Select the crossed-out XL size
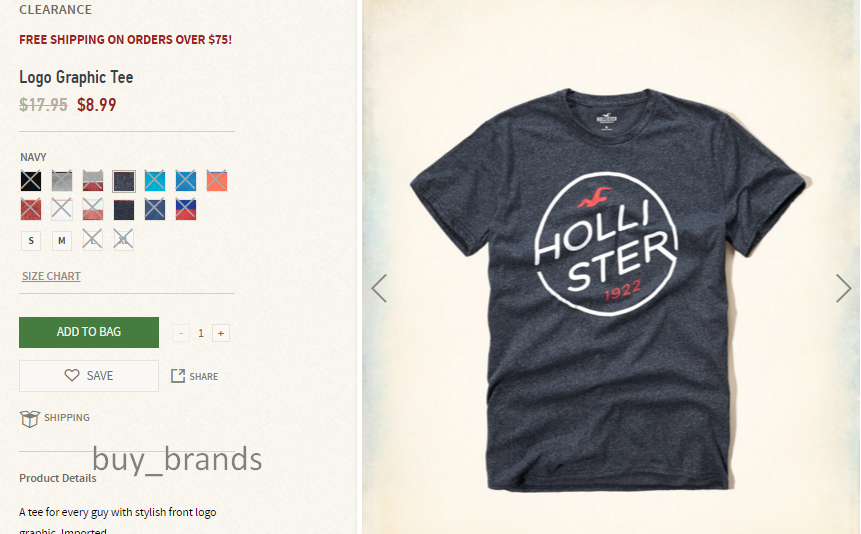 click(124, 240)
